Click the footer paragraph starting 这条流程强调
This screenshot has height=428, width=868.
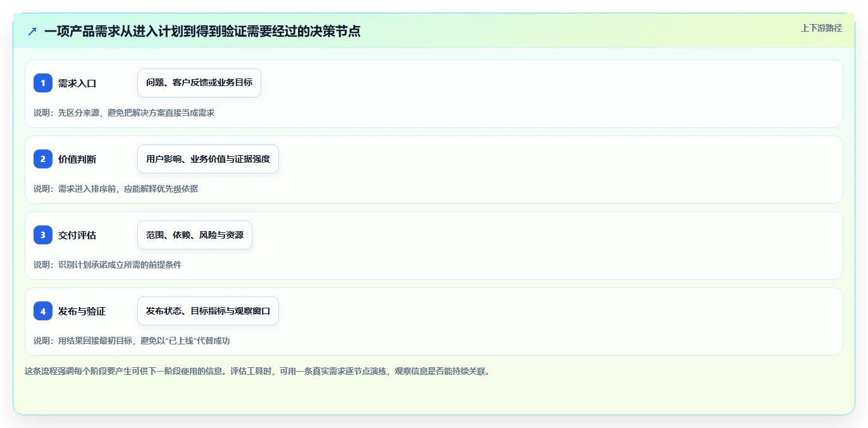257,371
